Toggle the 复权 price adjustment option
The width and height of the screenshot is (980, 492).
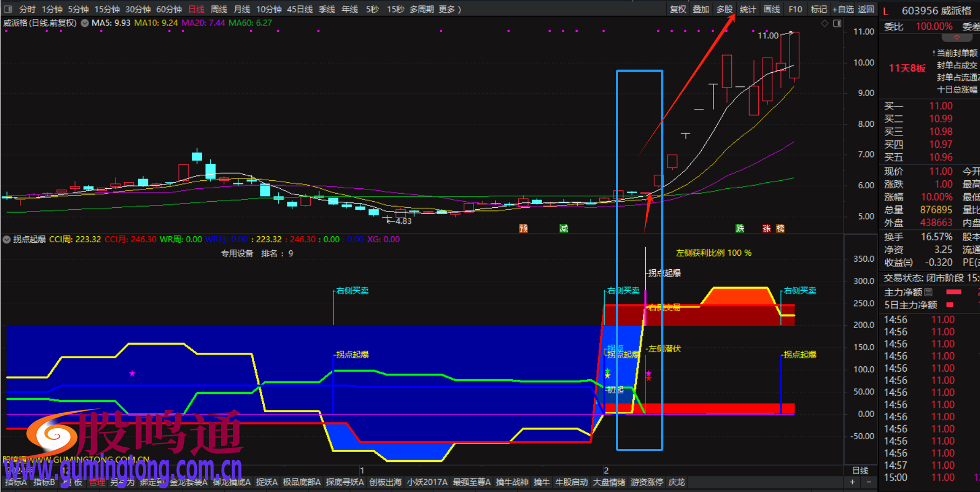(x=678, y=9)
